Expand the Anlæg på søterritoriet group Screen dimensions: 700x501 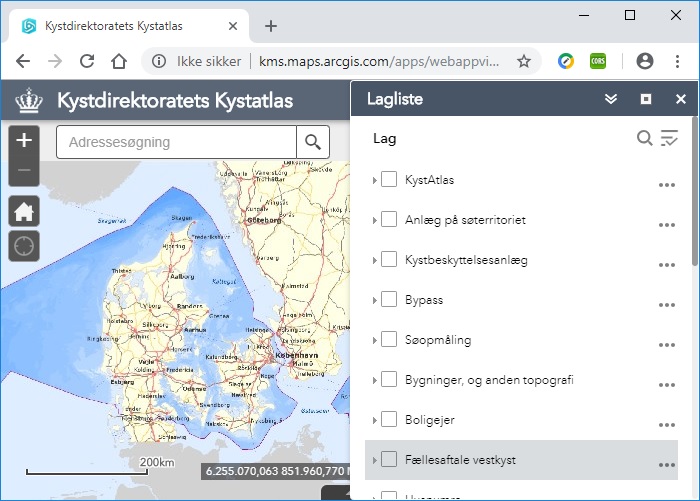click(375, 221)
